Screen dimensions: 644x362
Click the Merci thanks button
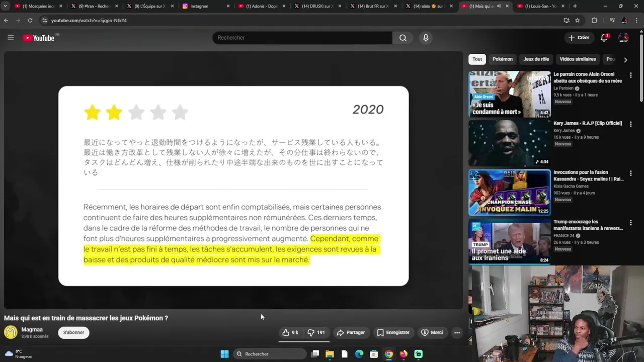[432, 332]
